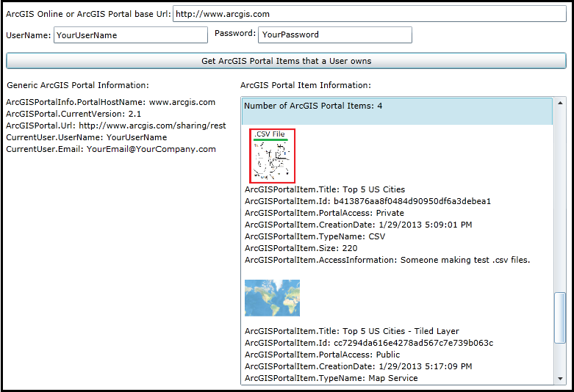Select Title: Top 5 US Cities - Tiled Layer
Screen dimensions: 574x392
pos(352,331)
